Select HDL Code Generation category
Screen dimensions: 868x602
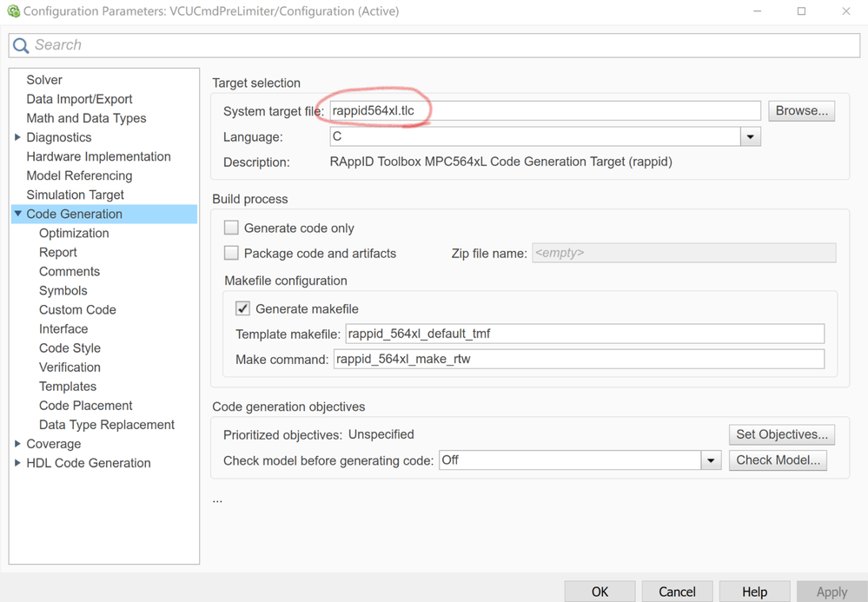[x=89, y=463]
